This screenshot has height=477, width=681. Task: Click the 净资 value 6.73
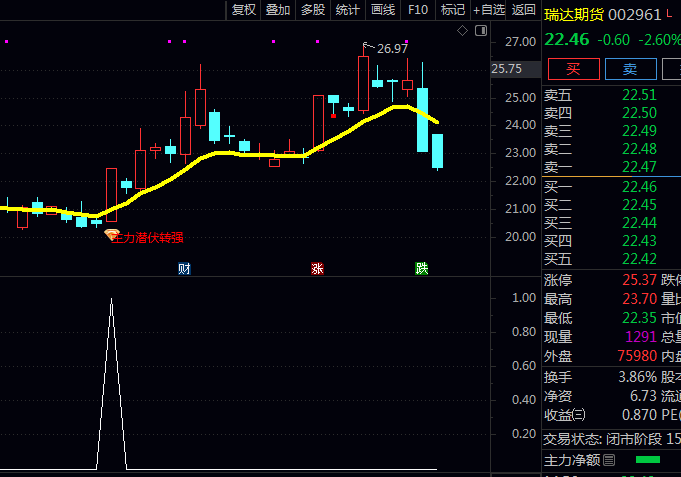pyautogui.click(x=643, y=396)
